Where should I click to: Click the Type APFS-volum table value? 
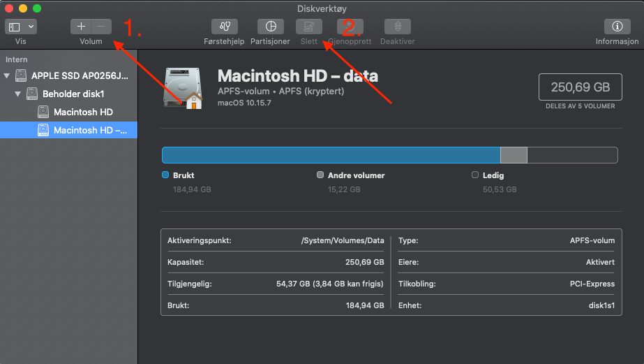(592, 240)
